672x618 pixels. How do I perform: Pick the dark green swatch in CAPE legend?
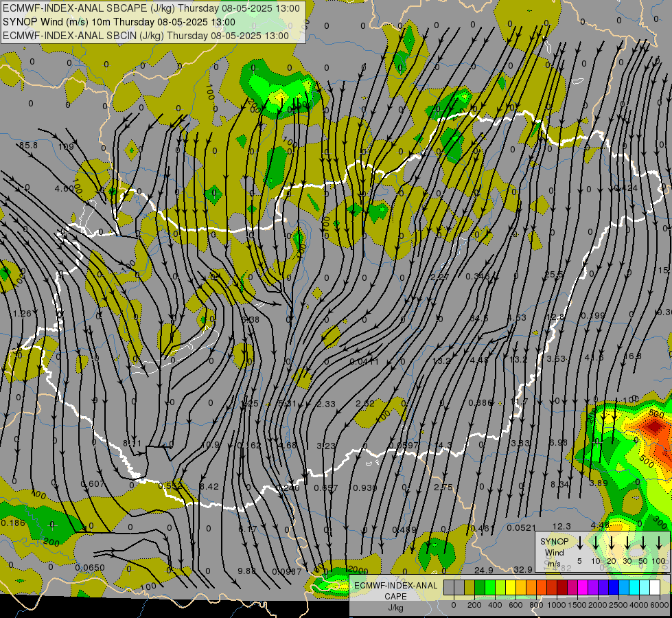click(480, 588)
